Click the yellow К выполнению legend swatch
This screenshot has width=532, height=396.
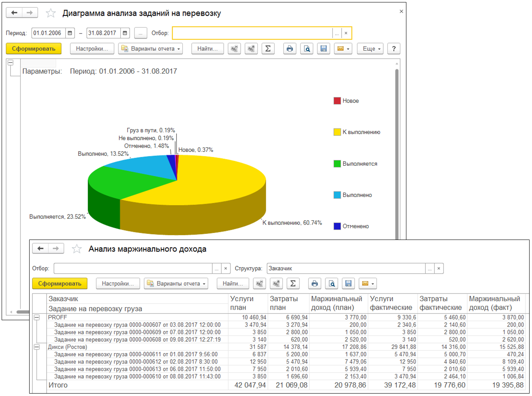[337, 132]
